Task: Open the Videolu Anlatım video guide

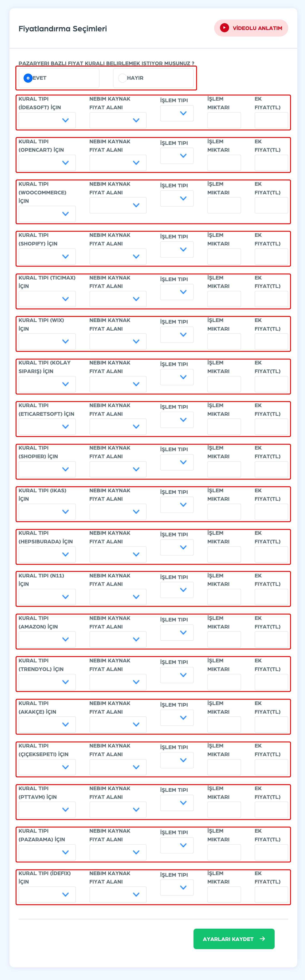Action: pyautogui.click(x=251, y=28)
